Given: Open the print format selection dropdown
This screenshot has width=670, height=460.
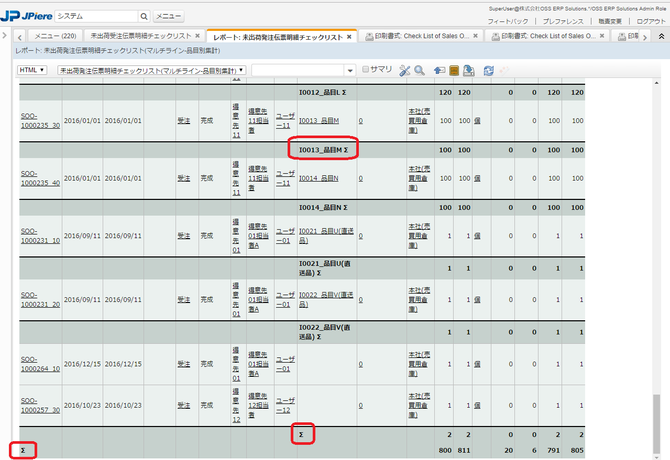Looking at the screenshot, I should tap(152, 70).
